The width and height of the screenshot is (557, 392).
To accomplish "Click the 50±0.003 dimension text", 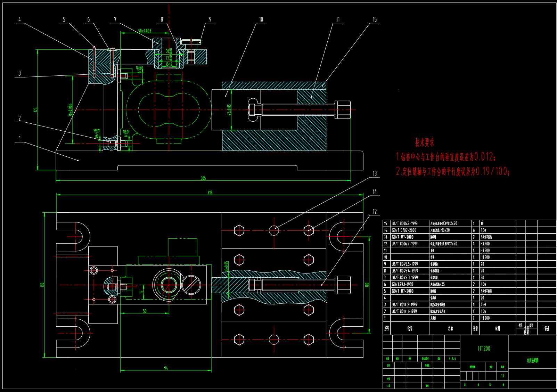I will [145, 31].
